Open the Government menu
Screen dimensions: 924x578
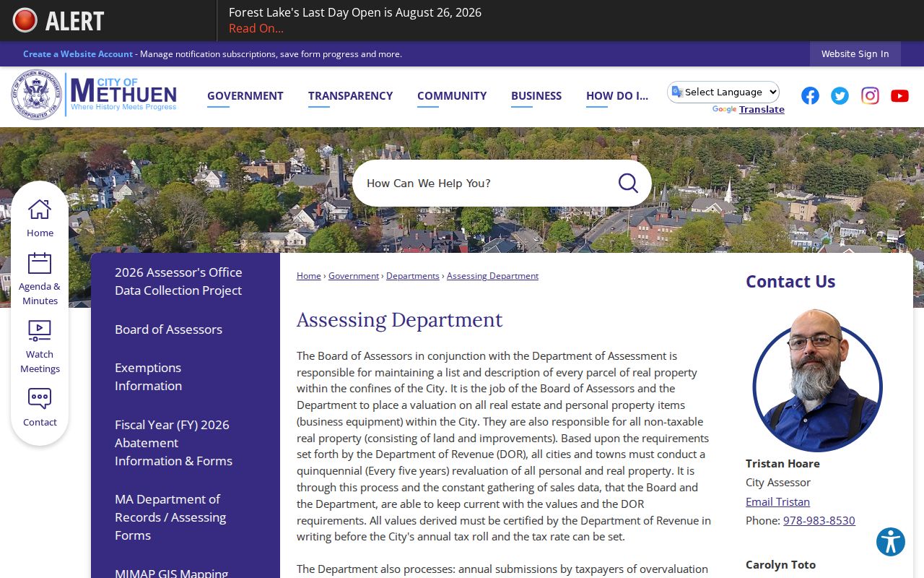click(x=245, y=95)
